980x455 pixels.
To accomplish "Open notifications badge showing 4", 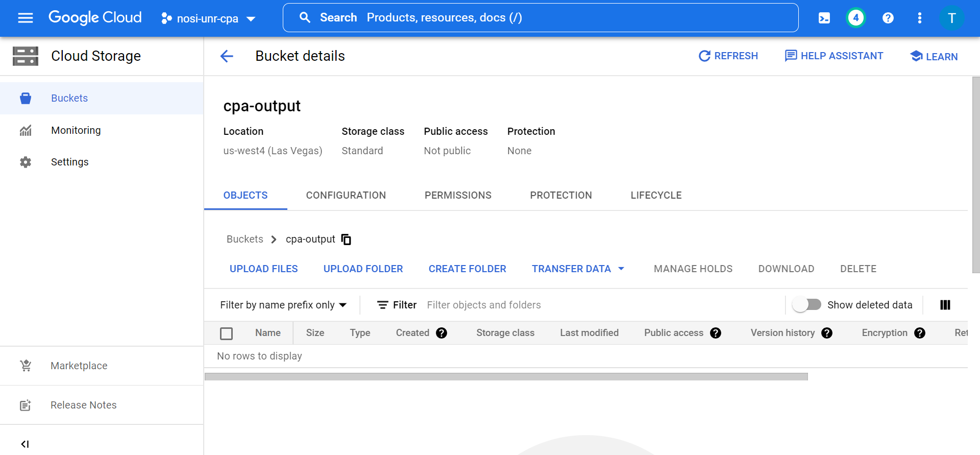I will click(x=856, y=18).
